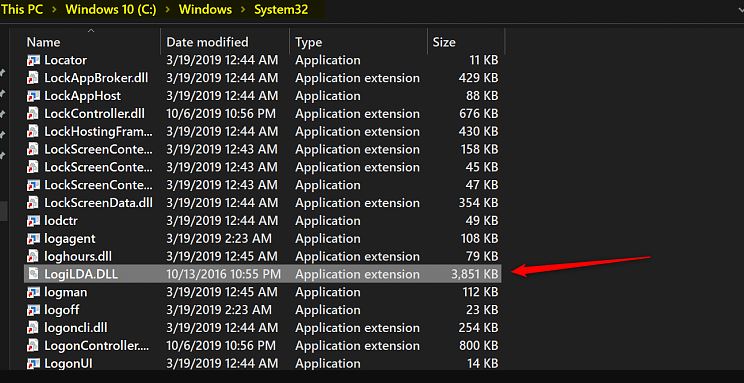744x383 pixels.
Task: Click the lodctr application icon
Action: 33,221
